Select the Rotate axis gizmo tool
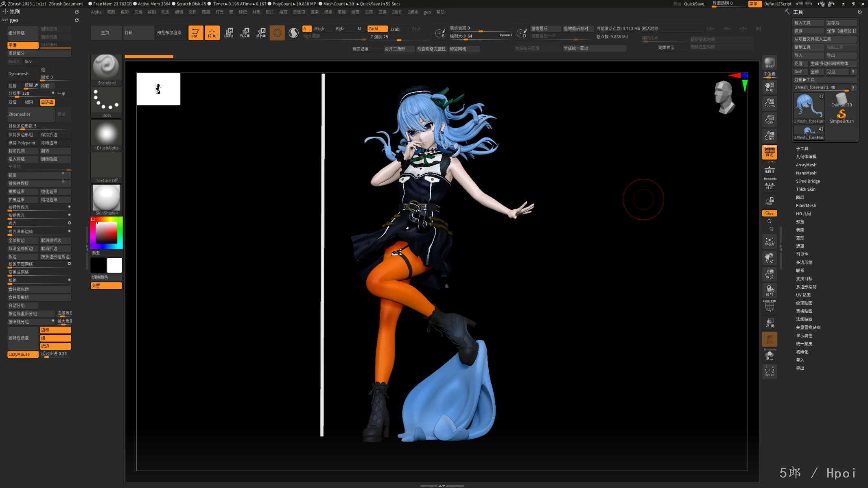 [261, 33]
